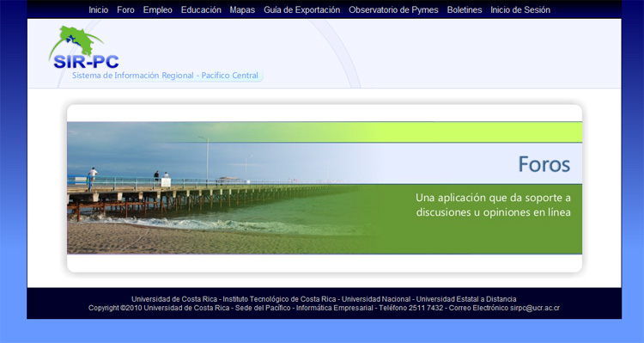Open the Mapas menu link
The width and height of the screenshot is (644, 343).
[242, 9]
